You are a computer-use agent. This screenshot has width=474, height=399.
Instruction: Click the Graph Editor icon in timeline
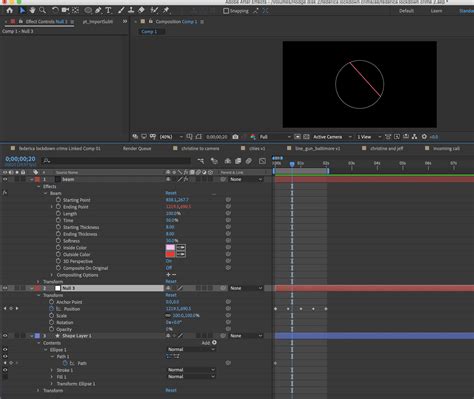(262, 161)
